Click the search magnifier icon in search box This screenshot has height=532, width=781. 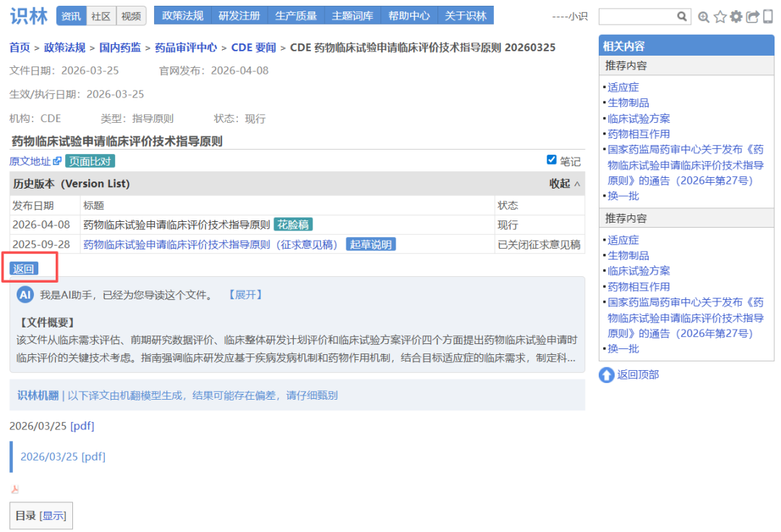682,16
